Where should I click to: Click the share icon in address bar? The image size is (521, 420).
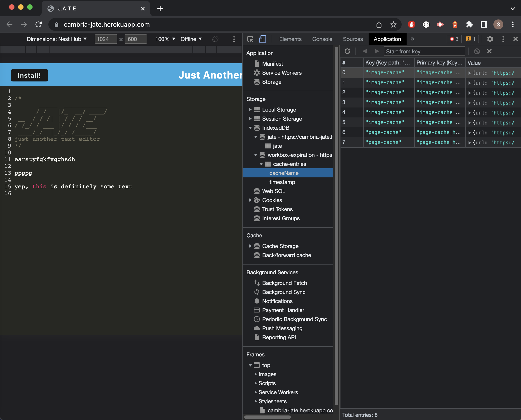[x=379, y=24]
